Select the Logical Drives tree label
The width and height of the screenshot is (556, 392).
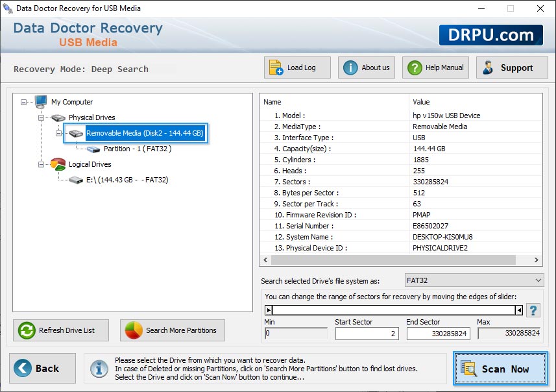(x=90, y=164)
